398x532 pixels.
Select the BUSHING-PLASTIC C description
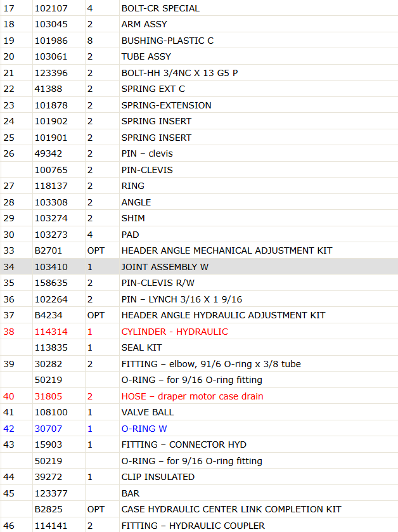167,41
